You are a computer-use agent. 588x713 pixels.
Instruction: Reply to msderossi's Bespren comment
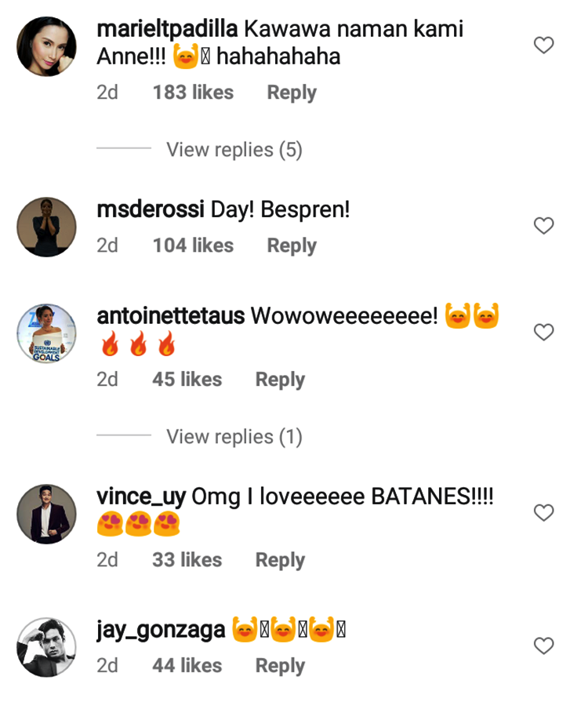[x=291, y=246]
